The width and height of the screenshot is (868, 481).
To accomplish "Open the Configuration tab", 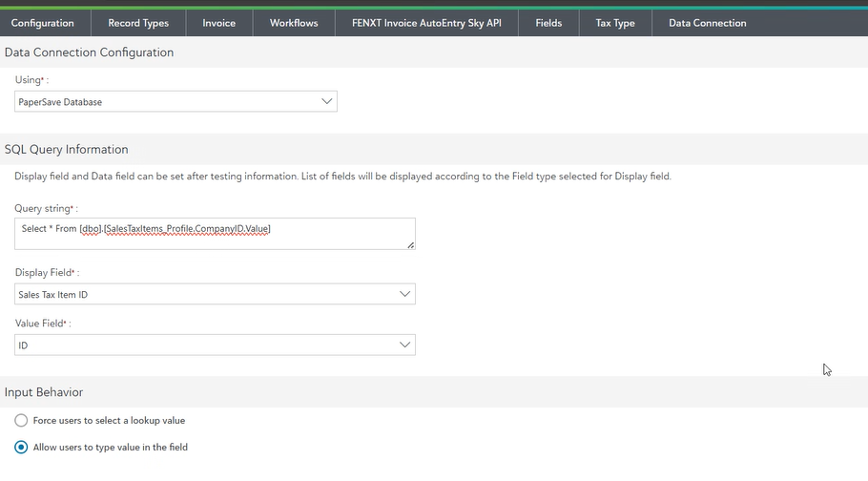I will point(43,23).
